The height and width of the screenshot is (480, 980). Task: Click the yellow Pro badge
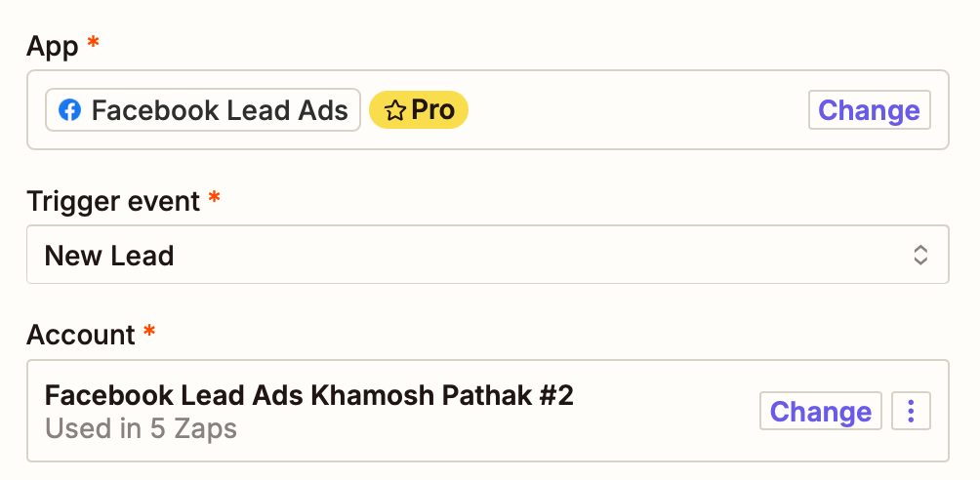pos(420,110)
